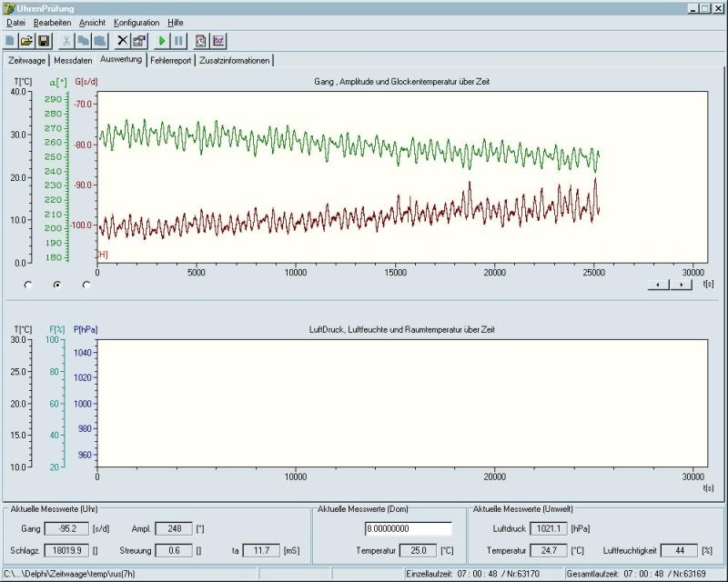Screen dimensions: 728x582
Task: Start measurement with green play button
Action: click(x=162, y=41)
